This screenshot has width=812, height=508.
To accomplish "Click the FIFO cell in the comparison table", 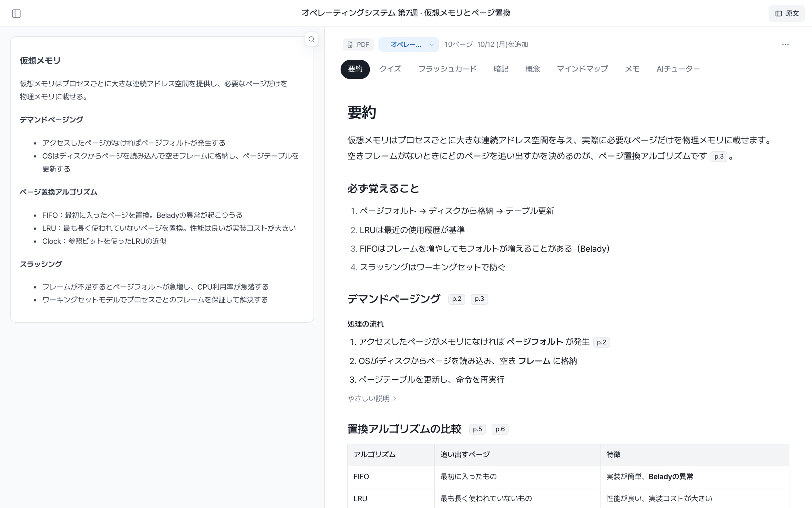I will 391,477.
